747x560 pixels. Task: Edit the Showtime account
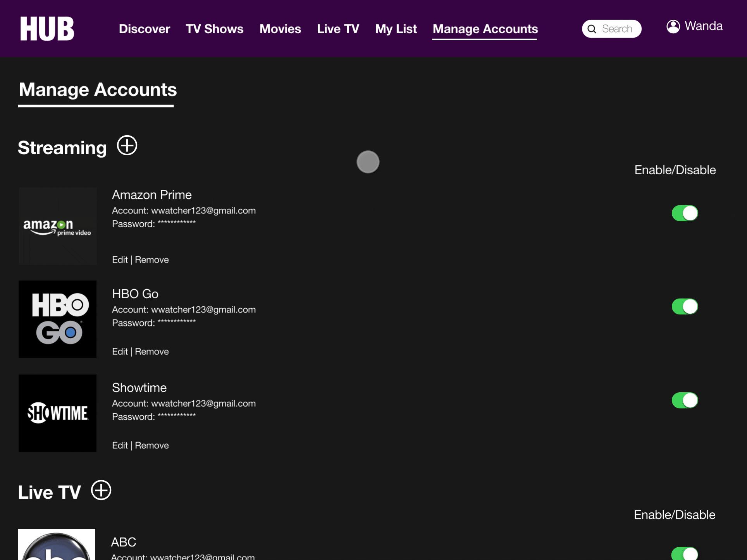click(120, 445)
